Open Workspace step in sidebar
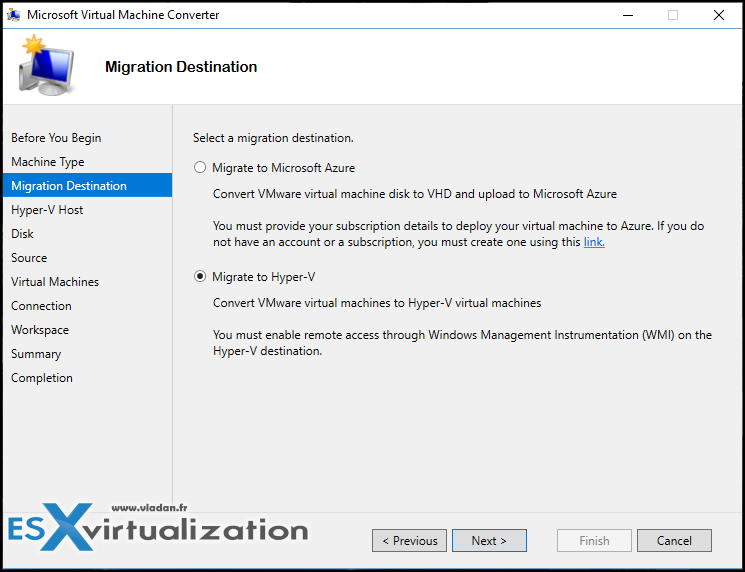745x572 pixels. tap(40, 330)
